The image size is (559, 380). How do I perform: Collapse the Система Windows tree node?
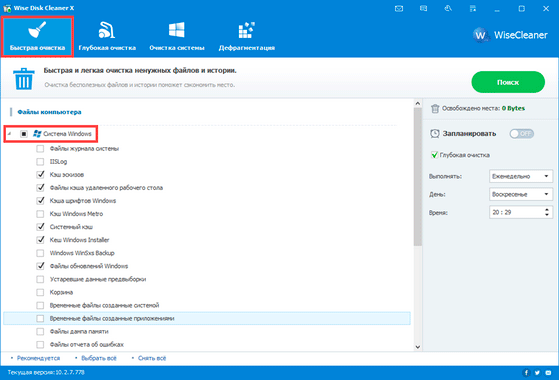pos(9,134)
